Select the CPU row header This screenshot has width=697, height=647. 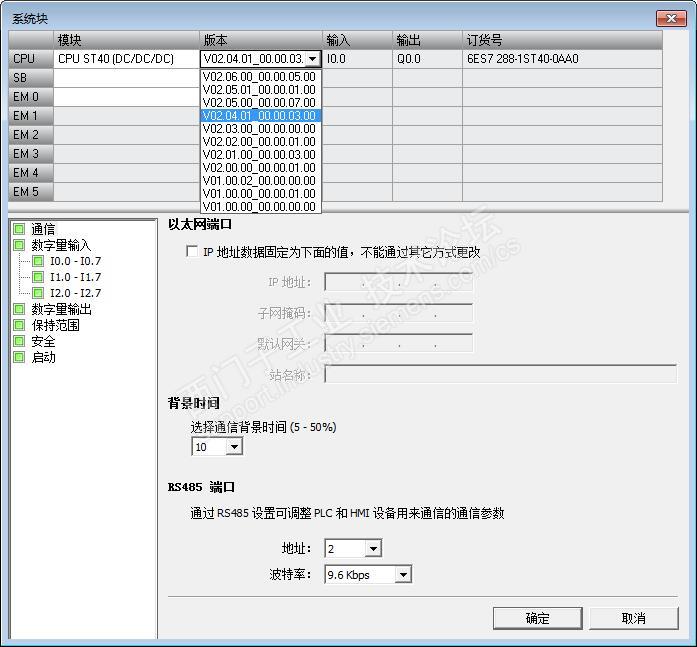point(31,59)
